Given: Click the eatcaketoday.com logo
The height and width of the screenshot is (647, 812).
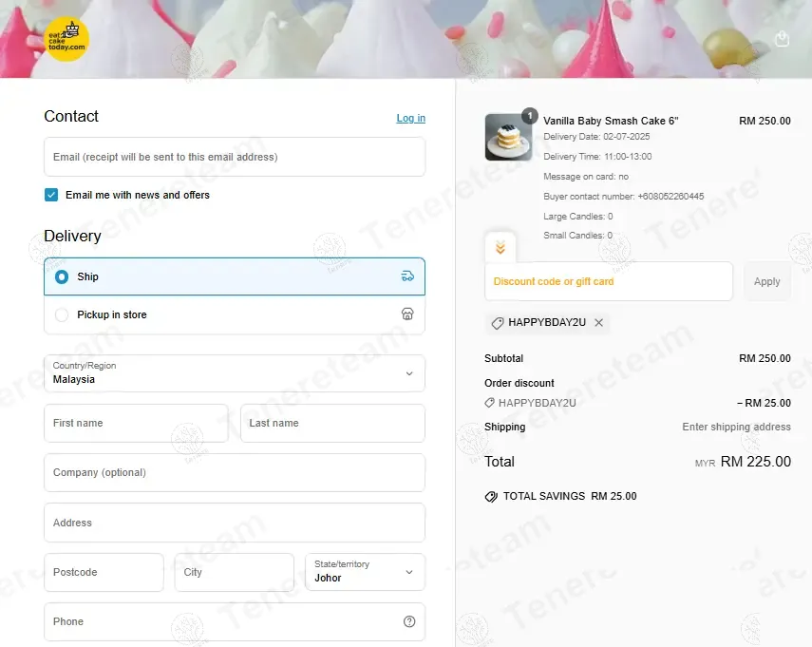Looking at the screenshot, I should (x=67, y=40).
